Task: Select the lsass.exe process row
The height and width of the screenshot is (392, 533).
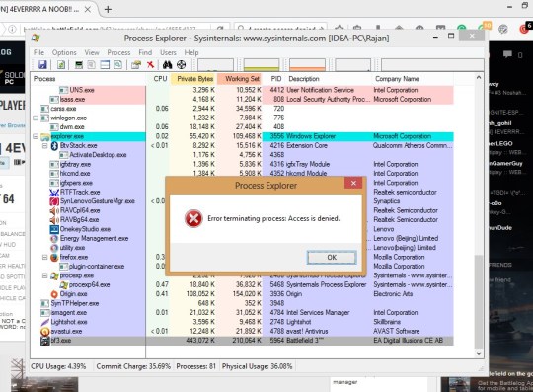Action: point(243,100)
